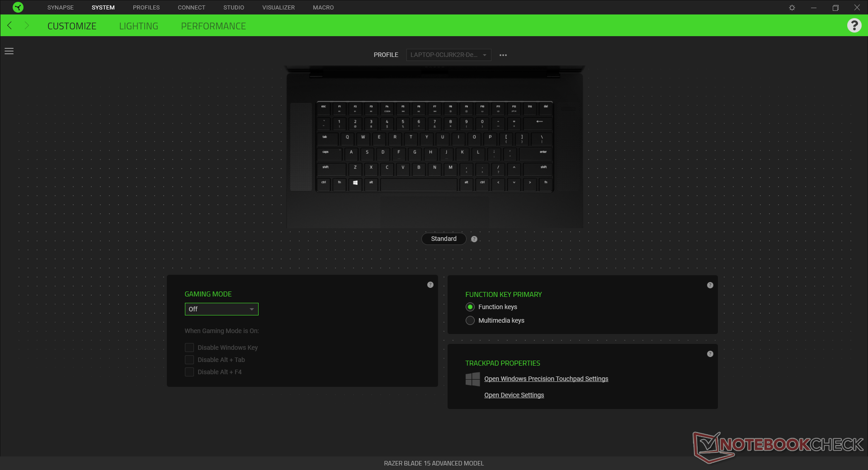Select the spacebar on keyboard image
The width and height of the screenshot is (868, 470).
(x=419, y=184)
